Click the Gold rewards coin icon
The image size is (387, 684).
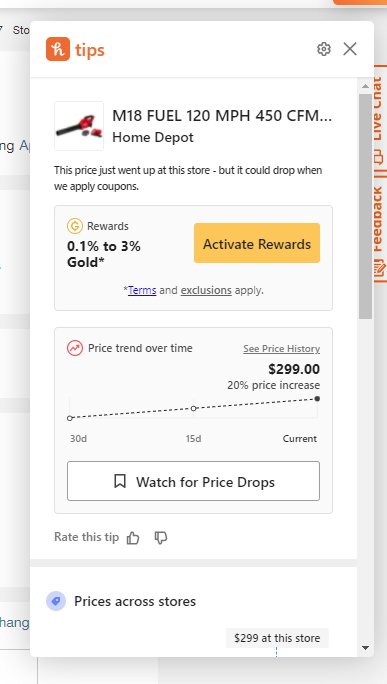point(75,226)
